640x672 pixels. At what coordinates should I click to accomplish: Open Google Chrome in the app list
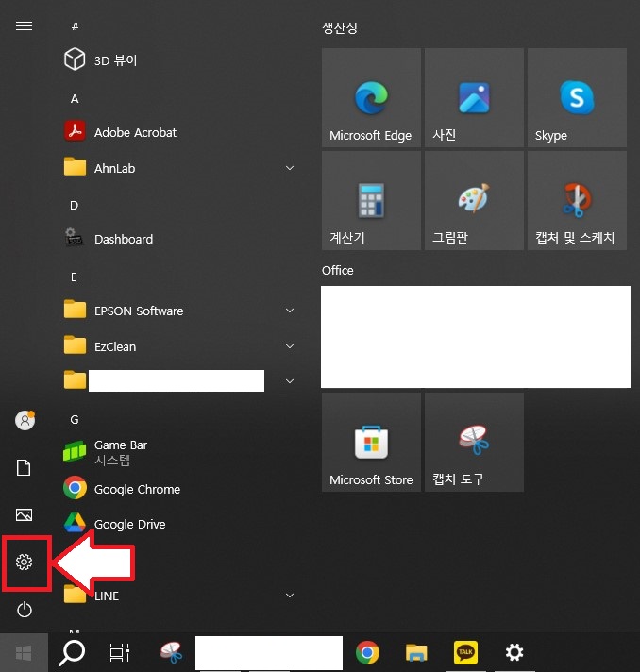tap(179, 489)
